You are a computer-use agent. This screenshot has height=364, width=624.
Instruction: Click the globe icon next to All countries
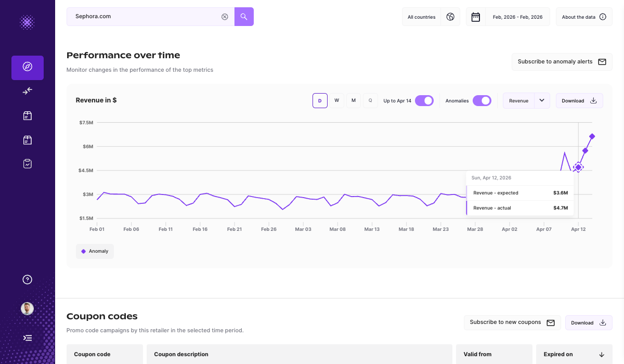point(450,16)
